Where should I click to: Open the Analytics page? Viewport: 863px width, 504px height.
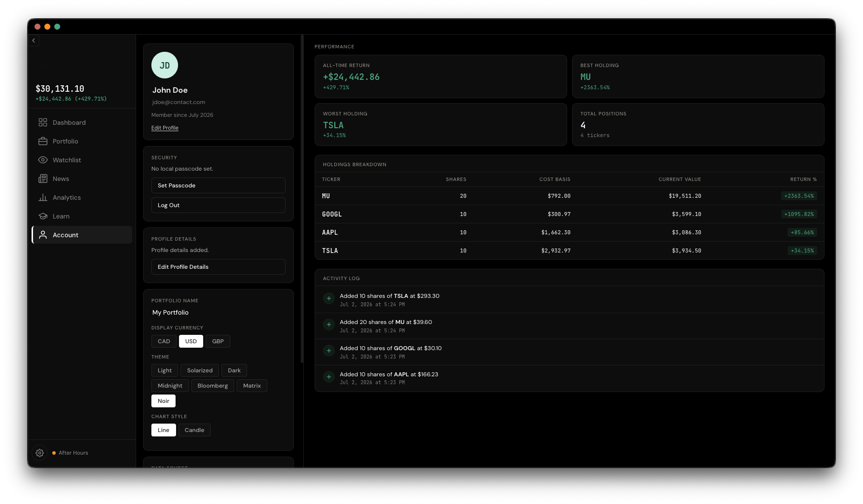click(82, 197)
